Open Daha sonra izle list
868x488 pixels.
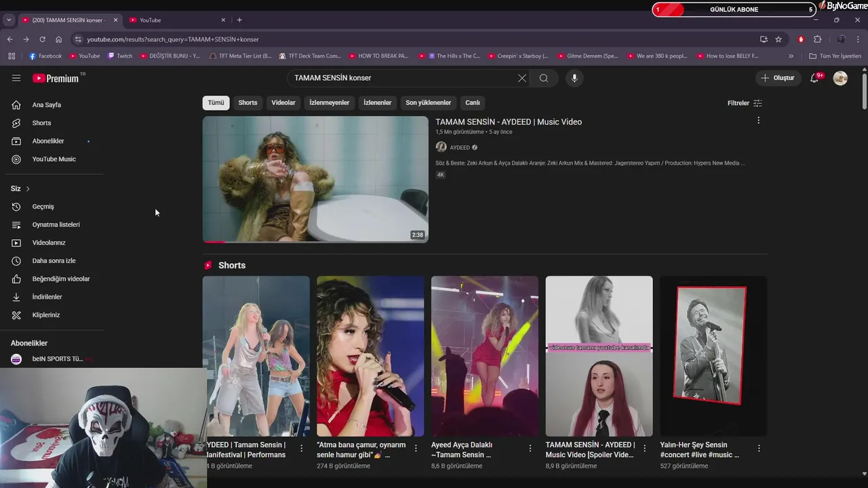[x=56, y=261]
